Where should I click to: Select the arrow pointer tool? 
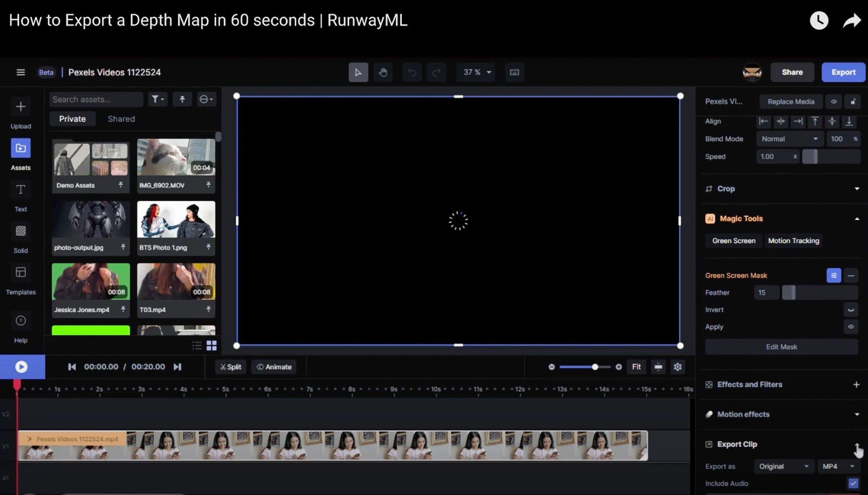point(358,72)
